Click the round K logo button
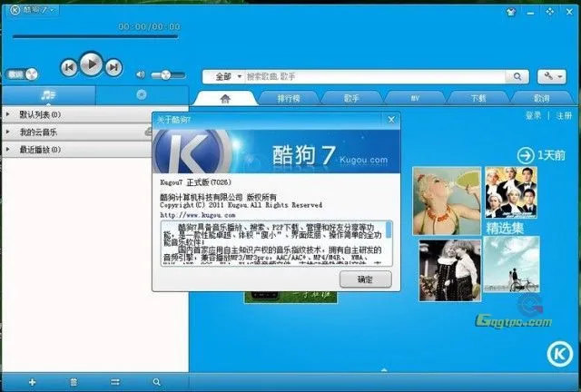This screenshot has height=392, width=581. coord(559,354)
